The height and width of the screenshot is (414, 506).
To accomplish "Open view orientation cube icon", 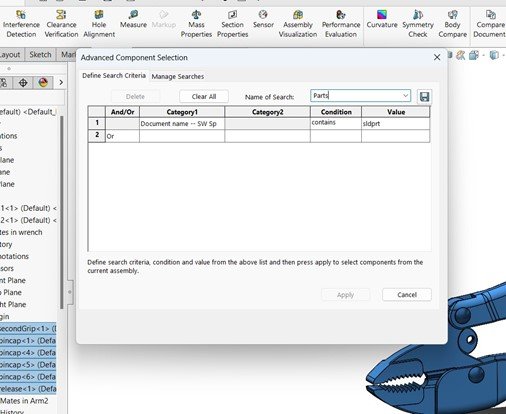I will [474, 55].
